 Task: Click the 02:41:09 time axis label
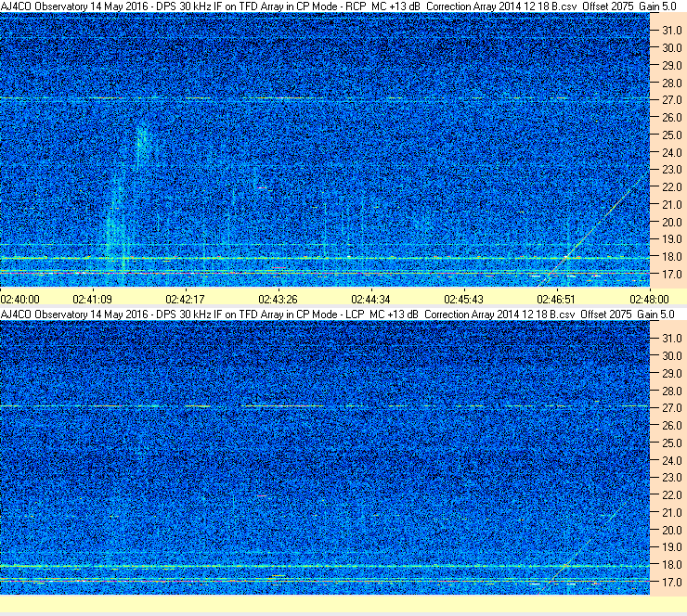tap(92, 300)
